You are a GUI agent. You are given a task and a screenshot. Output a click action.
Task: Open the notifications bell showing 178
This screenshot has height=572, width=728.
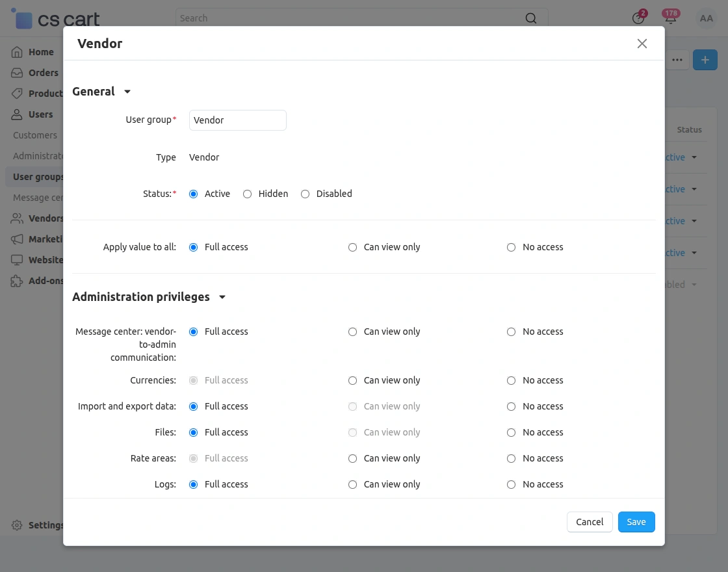coord(670,18)
